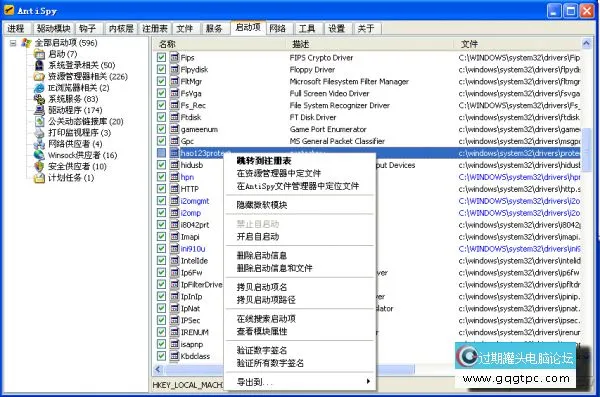Click the 网络供应者 icon
Image resolution: width=600 pixels, height=397 pixels.
tap(39, 144)
